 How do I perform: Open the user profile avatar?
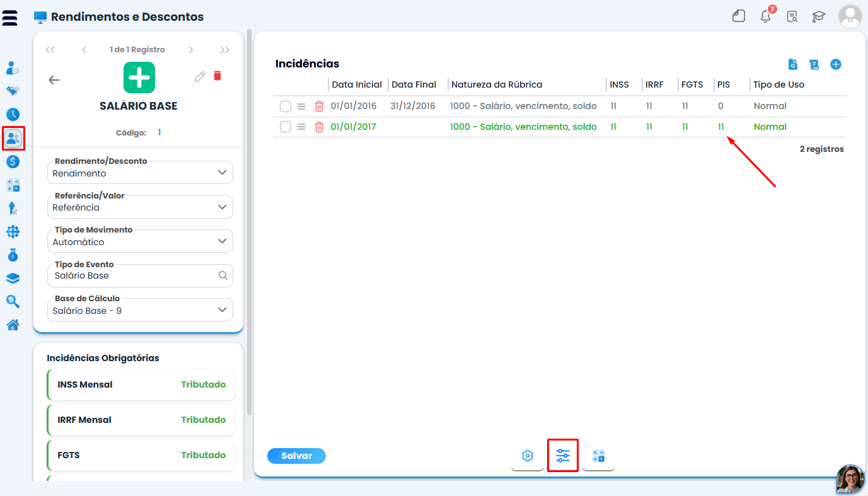pyautogui.click(x=850, y=16)
